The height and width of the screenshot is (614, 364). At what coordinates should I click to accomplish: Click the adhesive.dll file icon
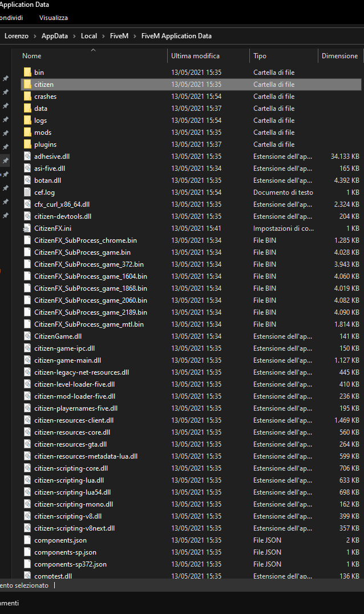pos(27,156)
